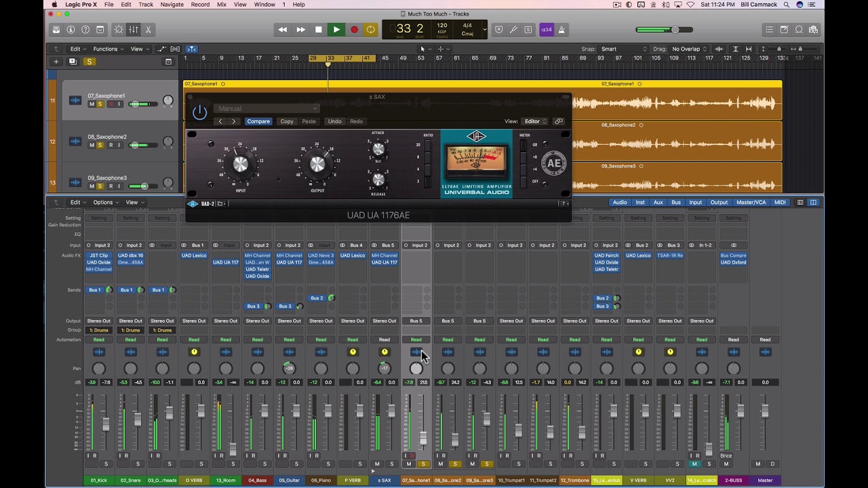Image resolution: width=868 pixels, height=488 pixels.
Task: Open the mixer Options dropdown
Action: [x=106, y=202]
